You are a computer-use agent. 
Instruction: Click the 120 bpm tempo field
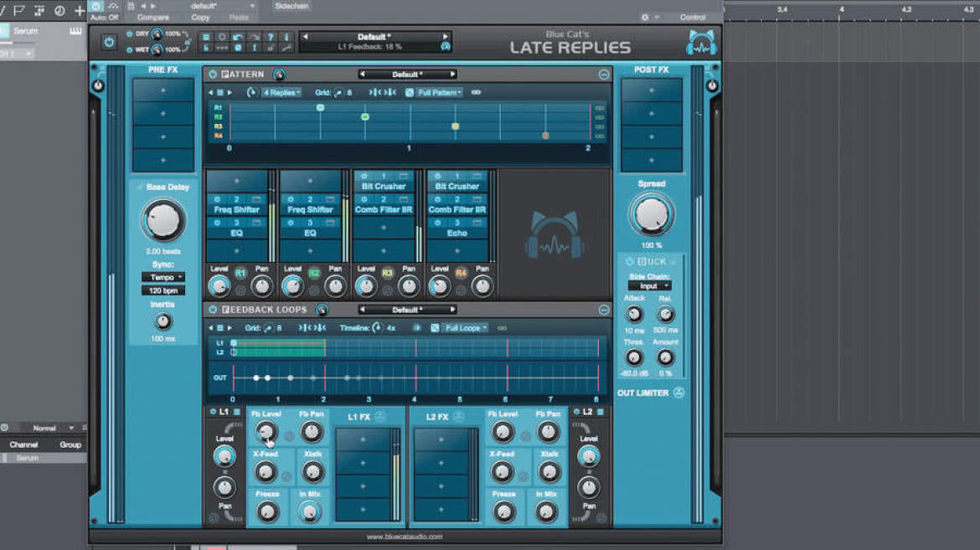[163, 290]
